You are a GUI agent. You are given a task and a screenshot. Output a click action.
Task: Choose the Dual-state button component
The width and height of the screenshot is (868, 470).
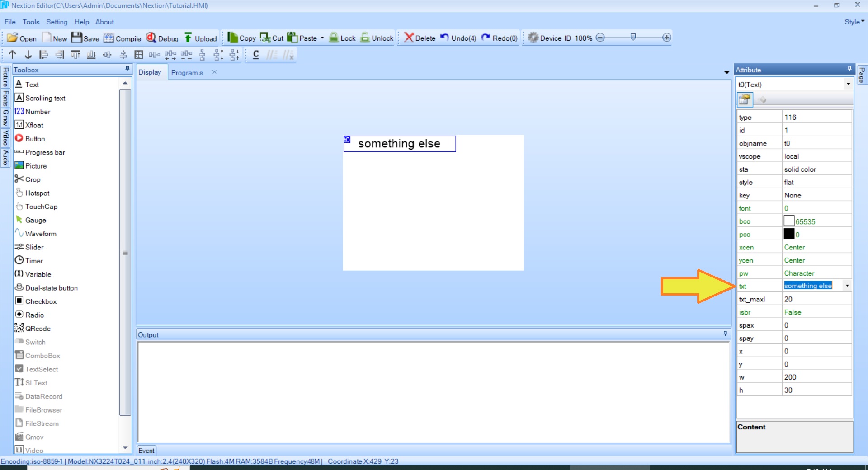tap(51, 288)
